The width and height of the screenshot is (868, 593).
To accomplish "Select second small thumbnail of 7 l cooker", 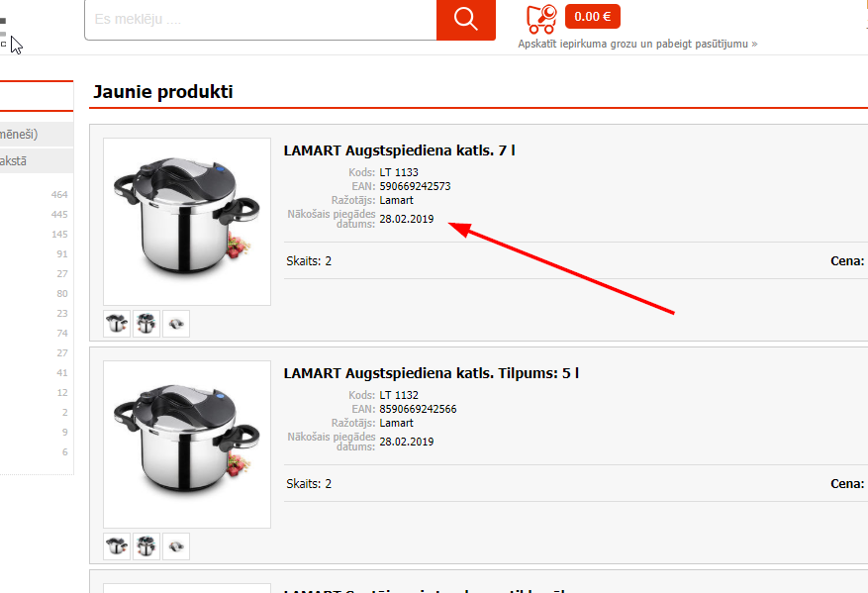I will (146, 324).
